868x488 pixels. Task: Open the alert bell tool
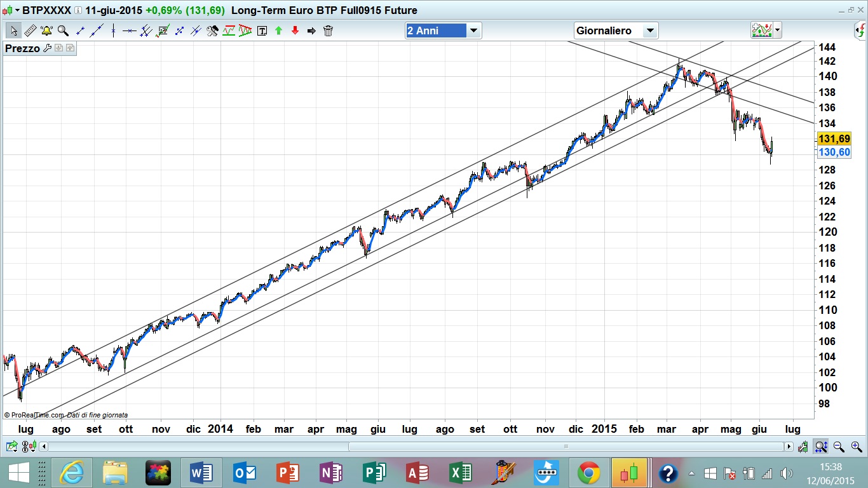pos(46,30)
